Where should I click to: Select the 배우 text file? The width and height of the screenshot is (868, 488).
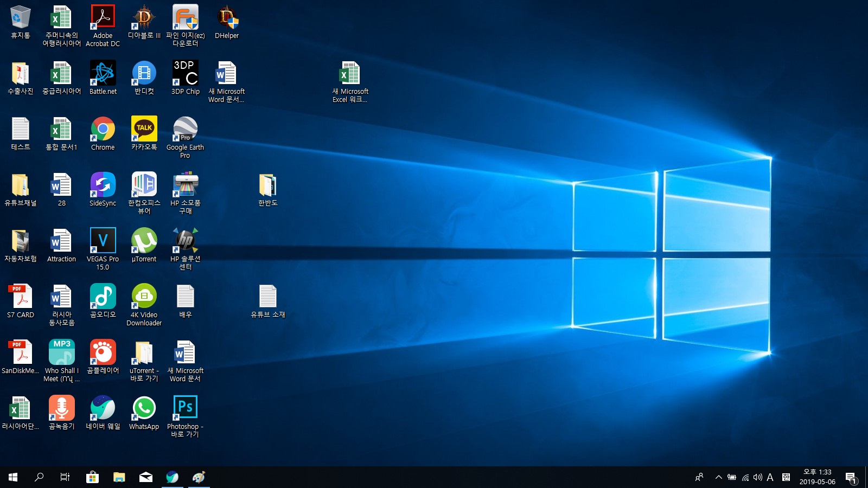coord(186,301)
